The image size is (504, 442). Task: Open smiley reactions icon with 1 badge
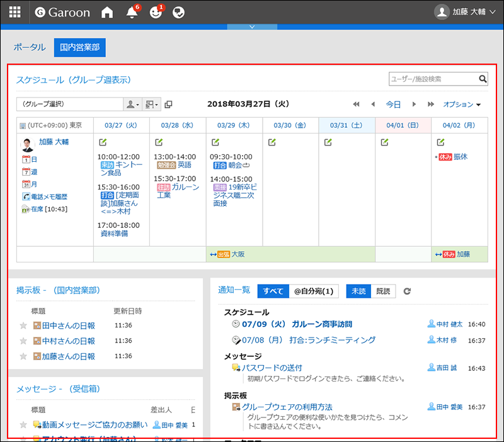click(x=156, y=12)
